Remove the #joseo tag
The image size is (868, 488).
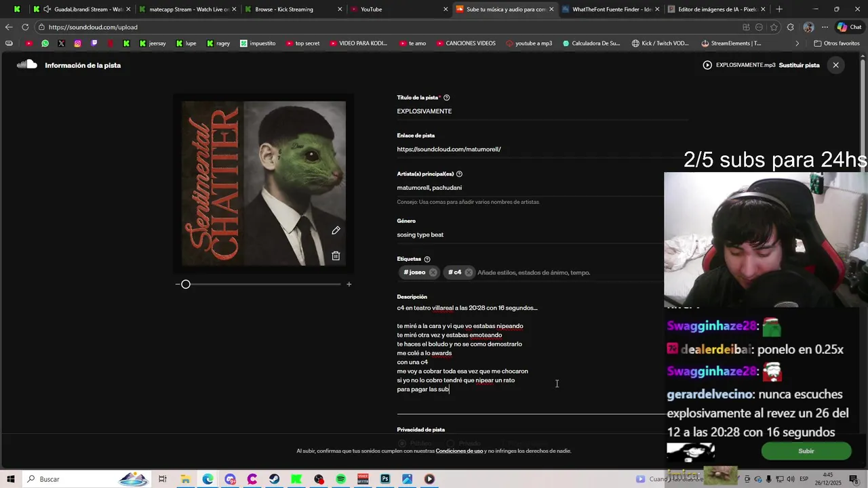tap(433, 272)
